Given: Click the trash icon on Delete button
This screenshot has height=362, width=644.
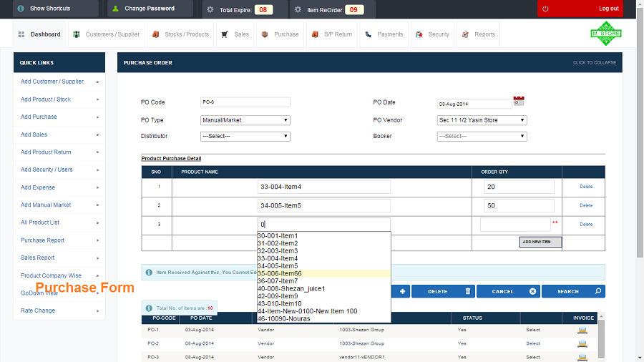Looking at the screenshot, I should click(468, 291).
